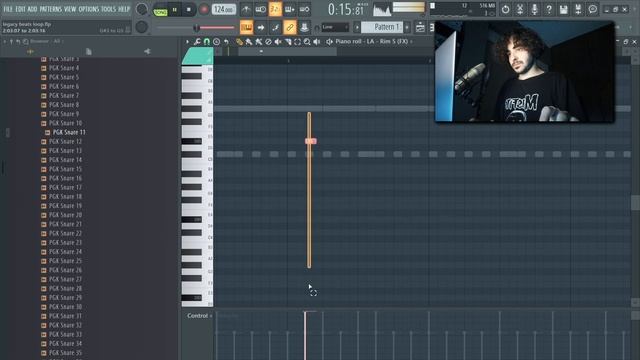Open the metronome toggle icon
640x360 pixels.
[x=246, y=9]
